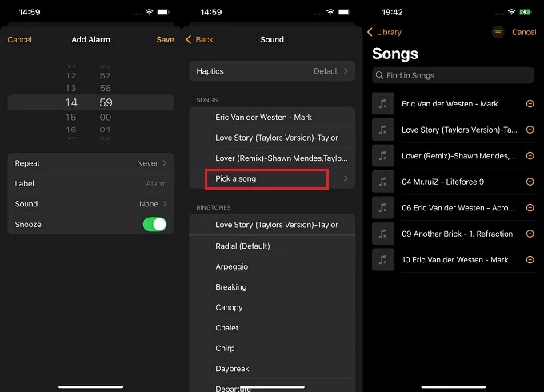Open Haptics Default setting

272,71
